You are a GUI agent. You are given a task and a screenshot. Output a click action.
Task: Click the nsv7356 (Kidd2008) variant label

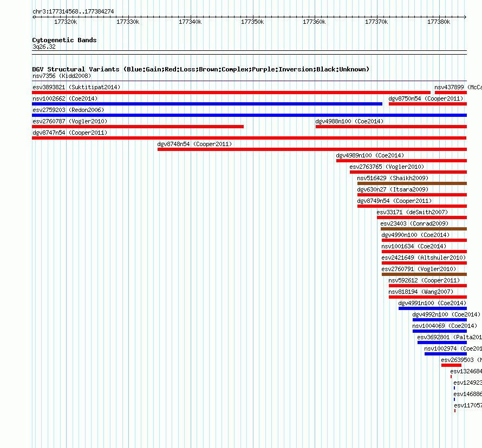tap(62, 76)
